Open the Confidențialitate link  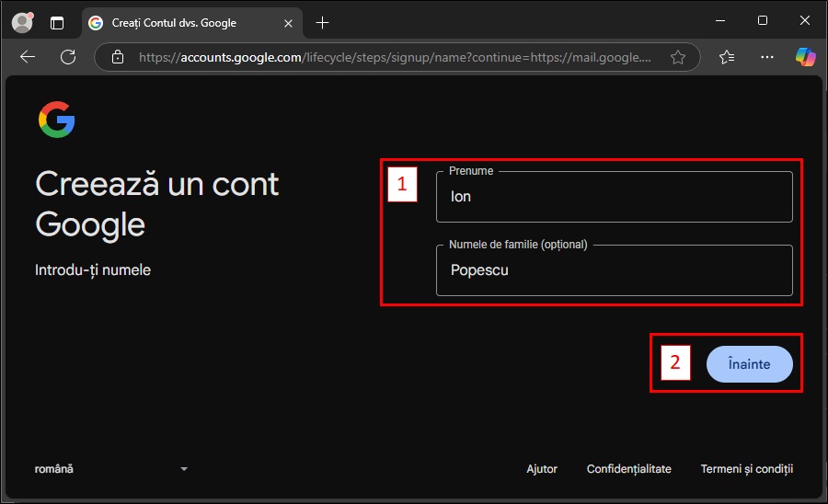coord(629,469)
